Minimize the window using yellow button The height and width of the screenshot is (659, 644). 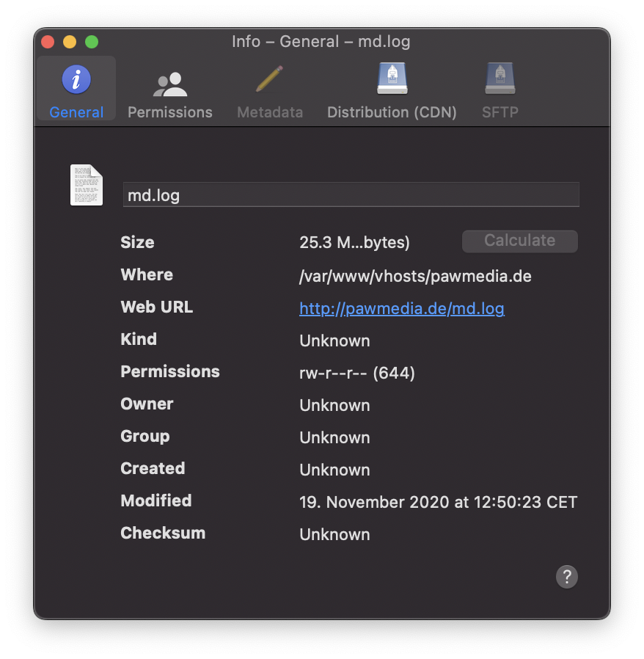[70, 42]
